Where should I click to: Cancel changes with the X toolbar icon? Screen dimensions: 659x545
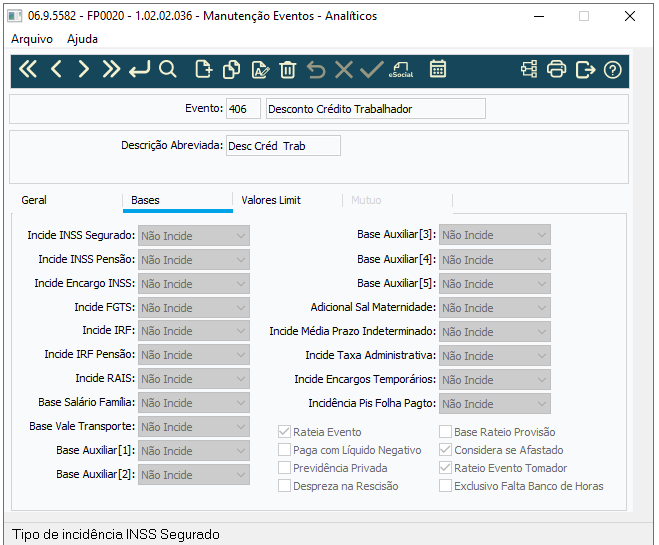[344, 69]
